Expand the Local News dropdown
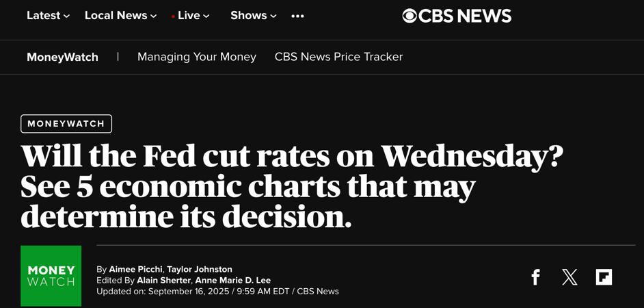 [120, 16]
